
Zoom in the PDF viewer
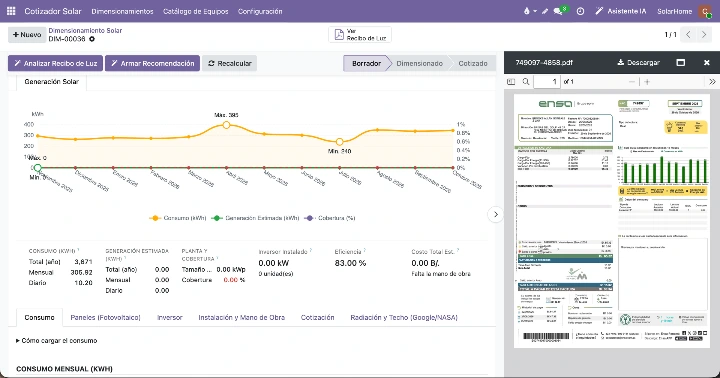(x=647, y=82)
